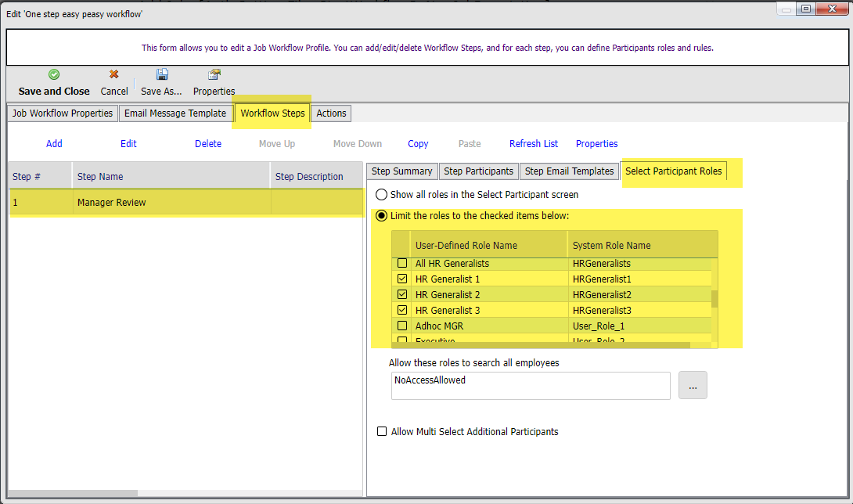Click the green Save and Close checkmark icon
The image size is (853, 504).
54,75
